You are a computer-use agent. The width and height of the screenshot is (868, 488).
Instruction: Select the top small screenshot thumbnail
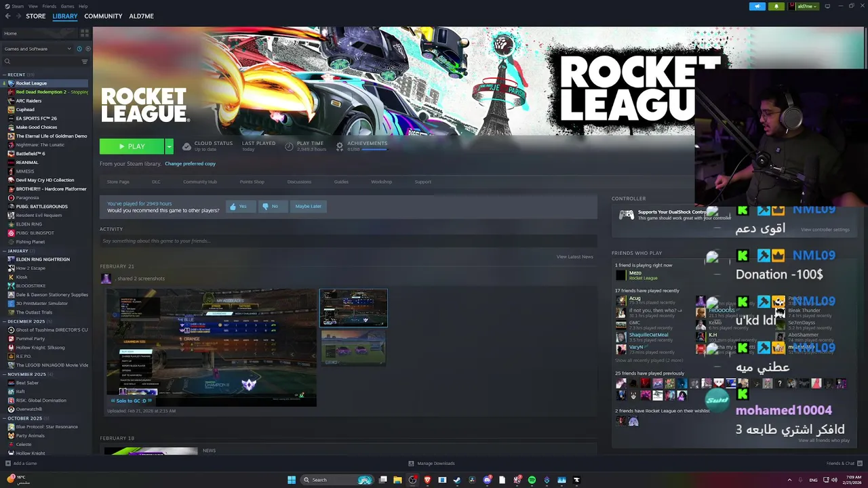353,308
